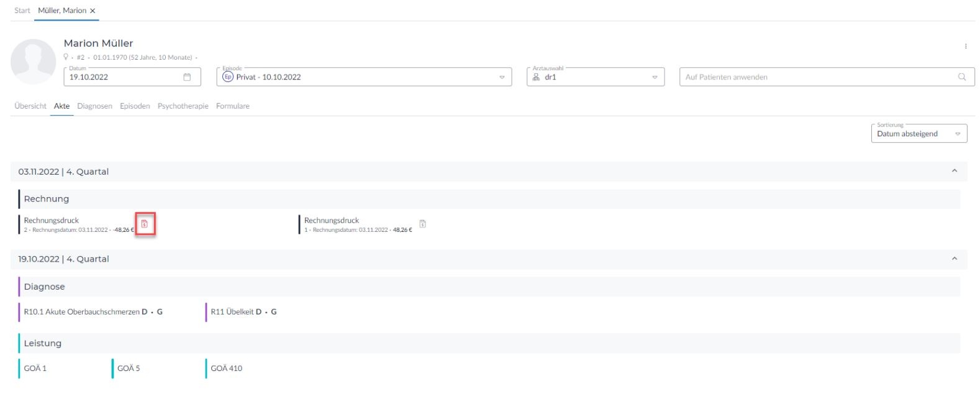The width and height of the screenshot is (980, 399).
Task: Open the Diagnosen tab
Action: [94, 106]
